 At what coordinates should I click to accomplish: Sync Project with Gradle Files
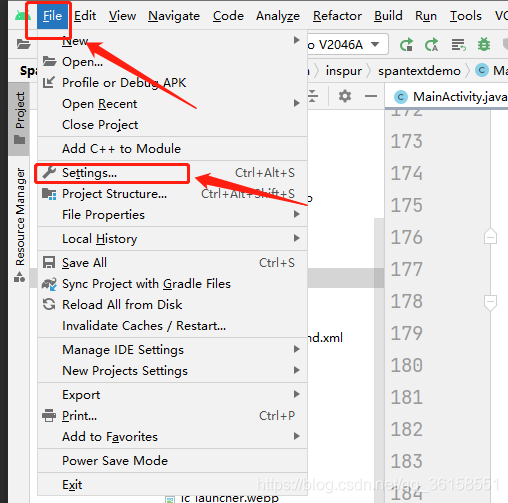[172, 284]
